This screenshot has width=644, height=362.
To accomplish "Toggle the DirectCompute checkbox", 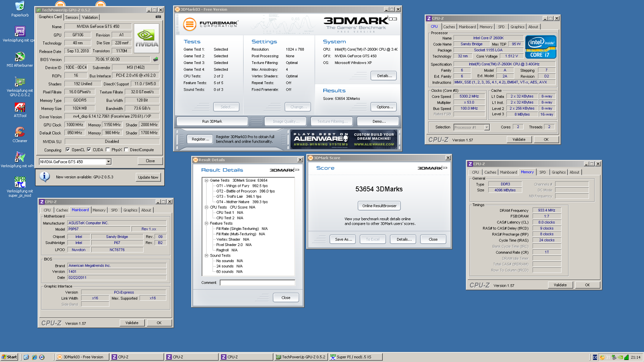I will (126, 150).
